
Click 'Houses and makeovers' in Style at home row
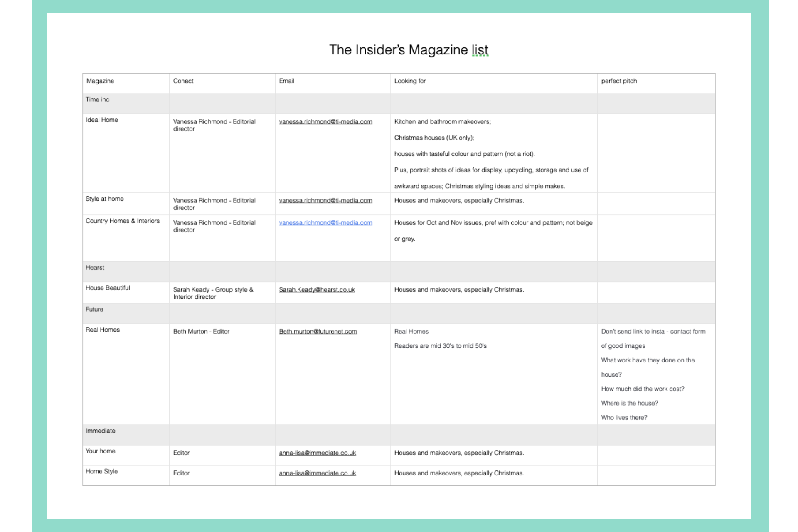click(459, 201)
